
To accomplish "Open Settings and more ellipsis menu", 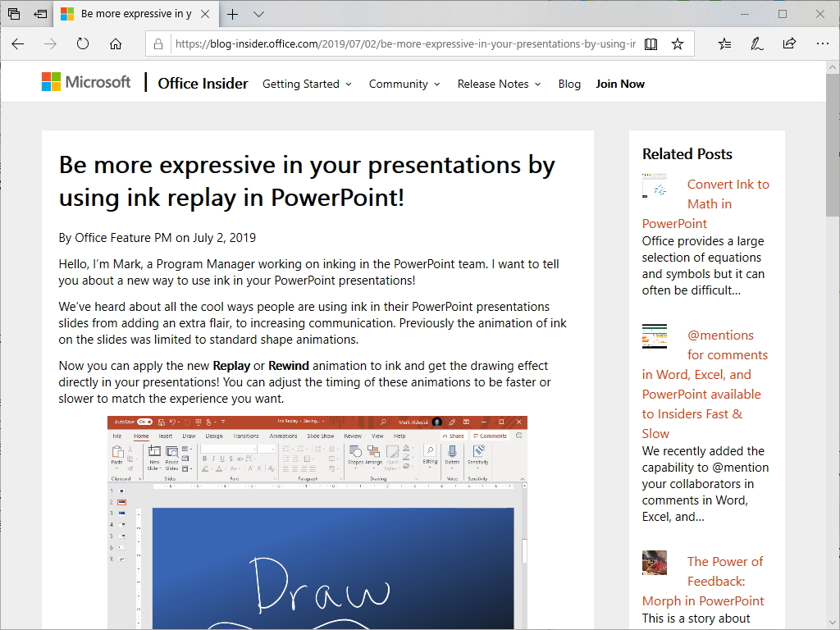I will (822, 44).
